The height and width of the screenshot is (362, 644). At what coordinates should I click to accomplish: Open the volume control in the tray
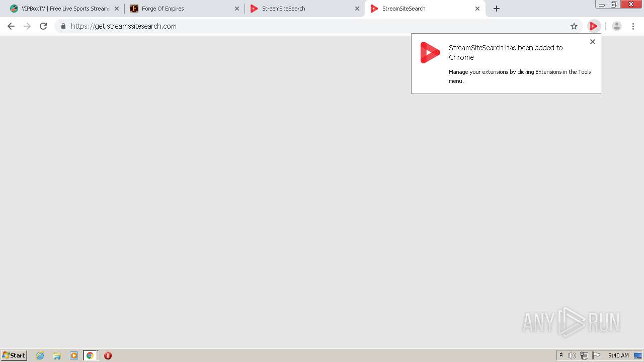(x=572, y=355)
